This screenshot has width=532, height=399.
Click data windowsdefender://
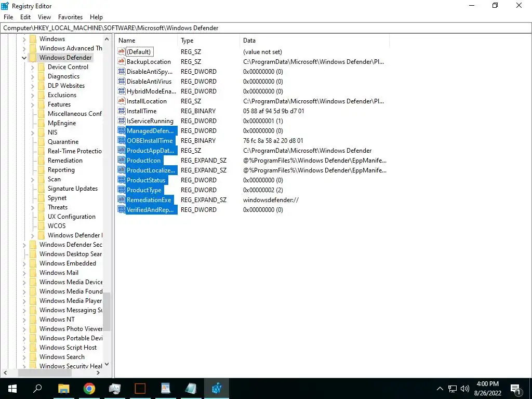click(x=271, y=199)
